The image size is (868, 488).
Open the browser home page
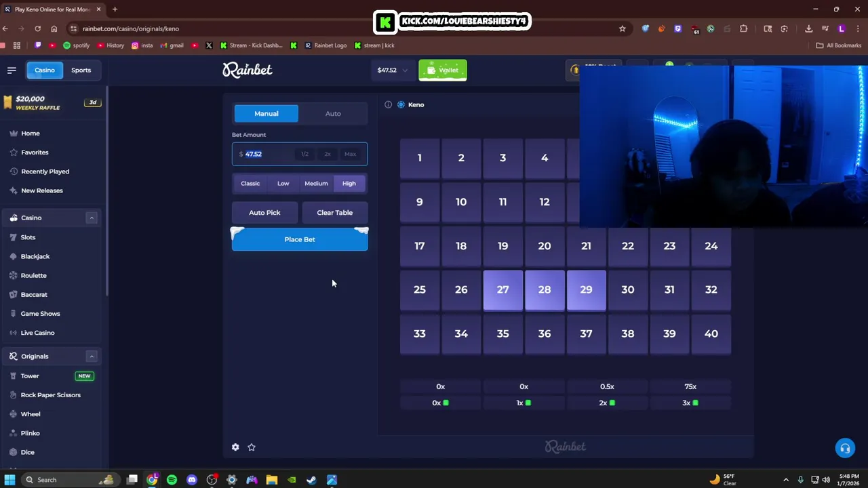[x=54, y=28]
